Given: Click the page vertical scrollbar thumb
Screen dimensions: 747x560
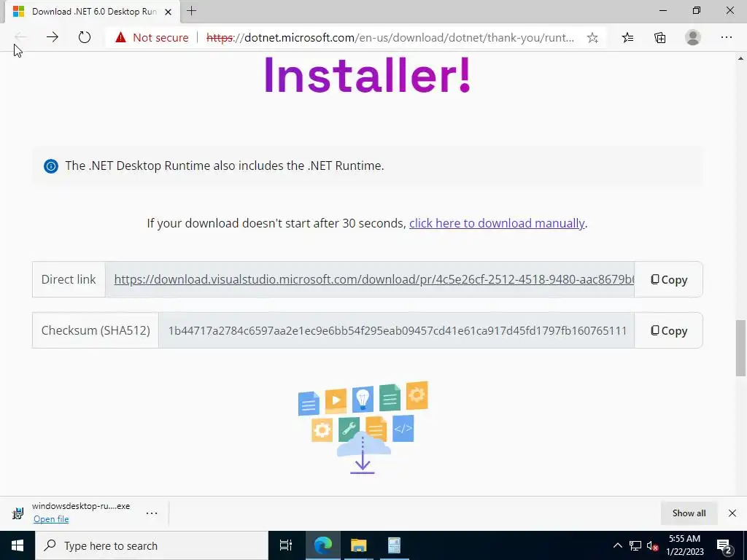Looking at the screenshot, I should tap(740, 348).
